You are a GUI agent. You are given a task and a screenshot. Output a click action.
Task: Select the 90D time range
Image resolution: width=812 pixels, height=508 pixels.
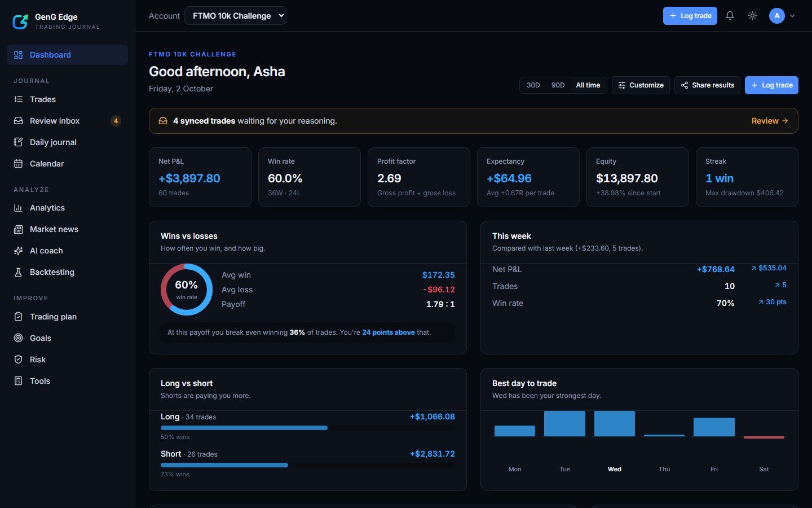point(558,85)
